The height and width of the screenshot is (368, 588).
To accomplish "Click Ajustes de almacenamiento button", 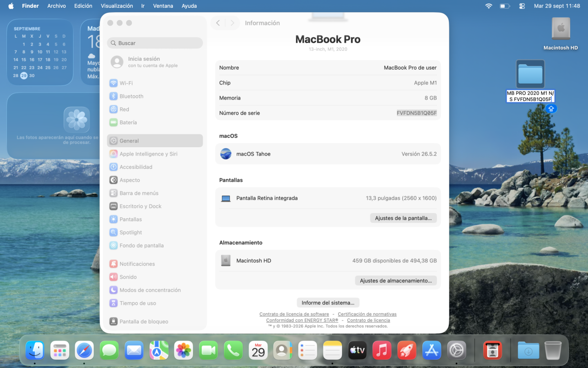I will pyautogui.click(x=396, y=281).
